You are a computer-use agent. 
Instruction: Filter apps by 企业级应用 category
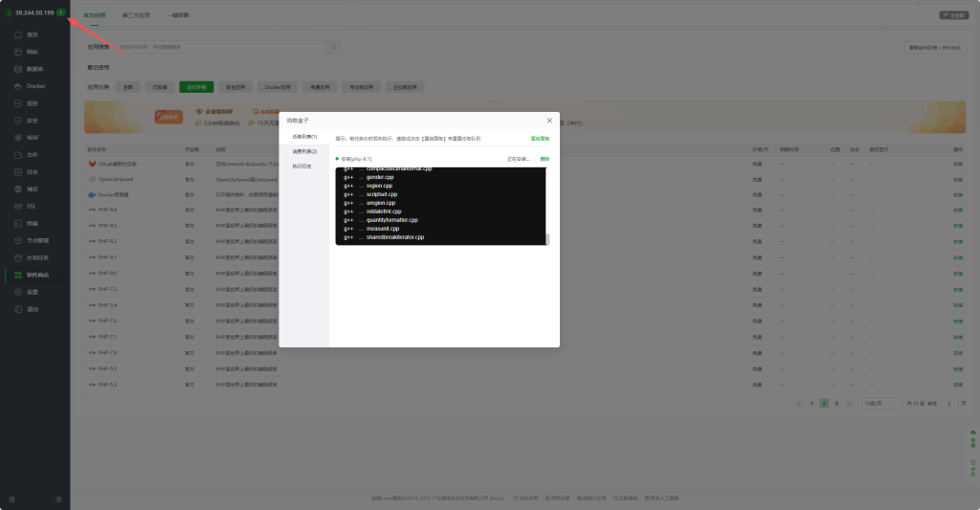[x=405, y=87]
